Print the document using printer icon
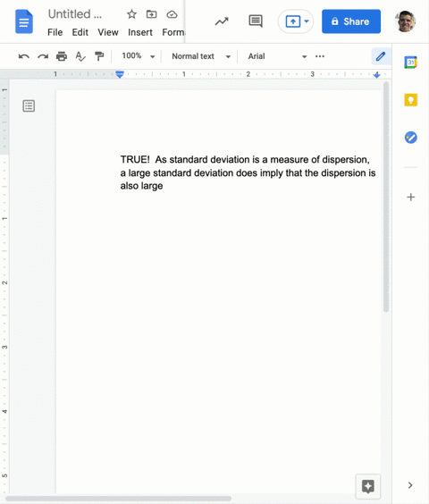 coord(62,56)
